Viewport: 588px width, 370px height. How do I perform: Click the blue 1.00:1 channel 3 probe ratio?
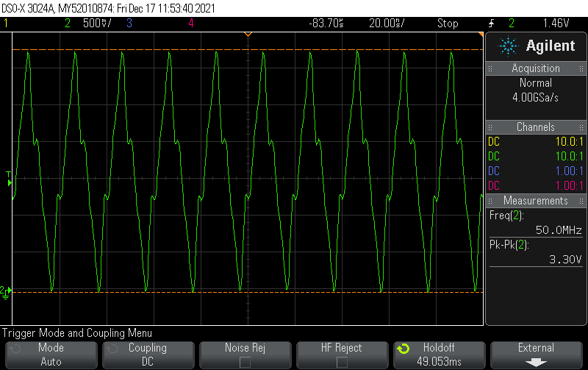(x=569, y=171)
